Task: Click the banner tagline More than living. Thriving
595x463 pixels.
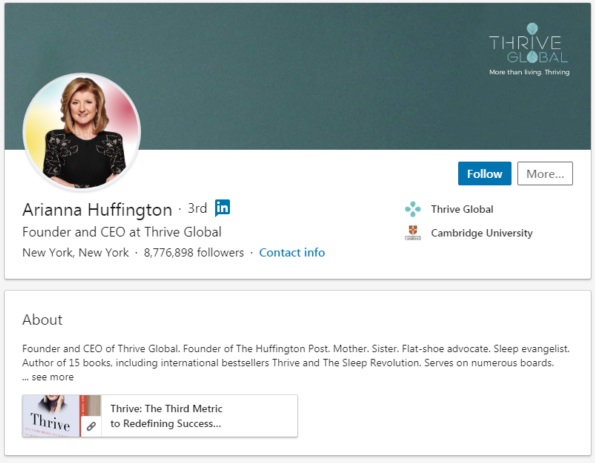Action: click(x=529, y=72)
